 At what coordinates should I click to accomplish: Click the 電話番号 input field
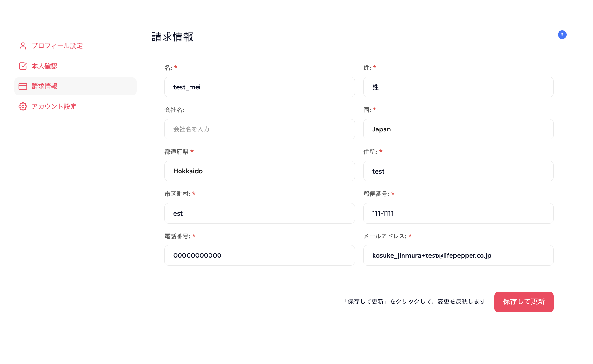259,255
